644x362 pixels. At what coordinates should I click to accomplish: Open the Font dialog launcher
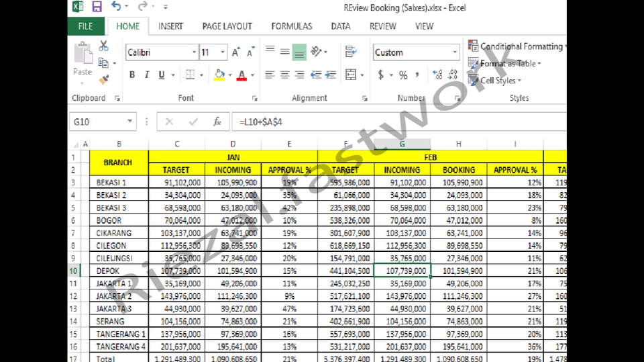[255, 98]
